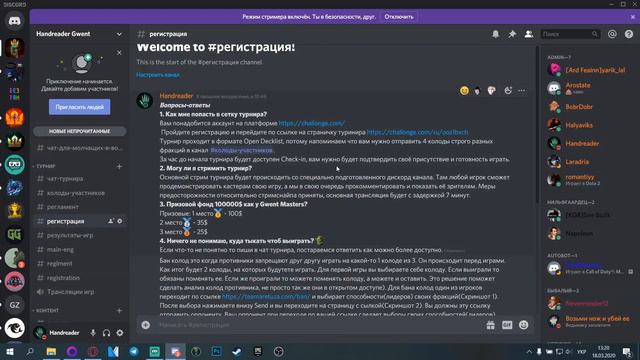Edit регистрация channel settings gear
The image size is (640, 360).
[x=120, y=221]
